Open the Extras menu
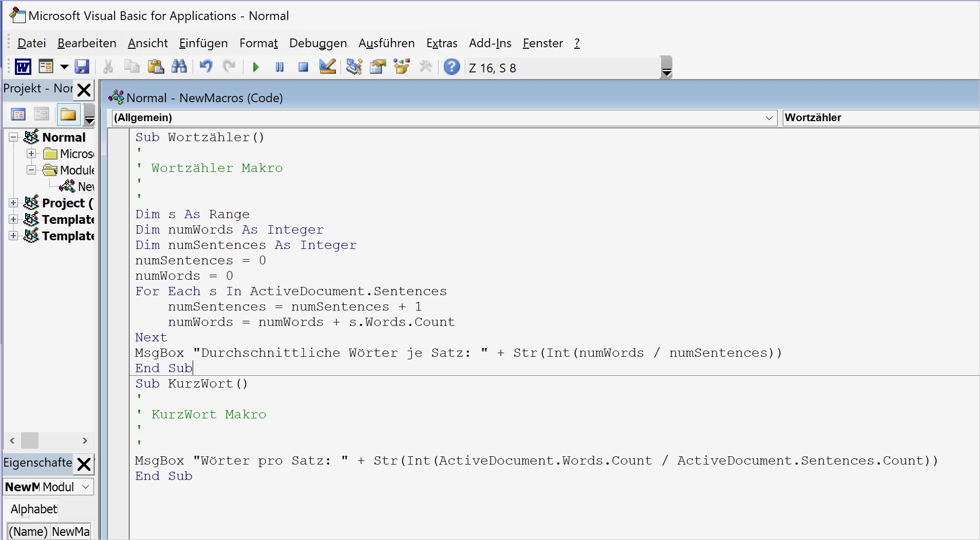980x540 pixels. (x=442, y=43)
